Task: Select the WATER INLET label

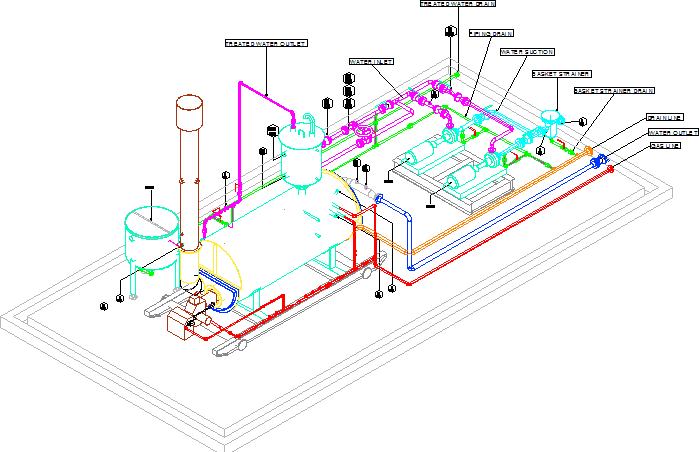Action: click(x=372, y=62)
